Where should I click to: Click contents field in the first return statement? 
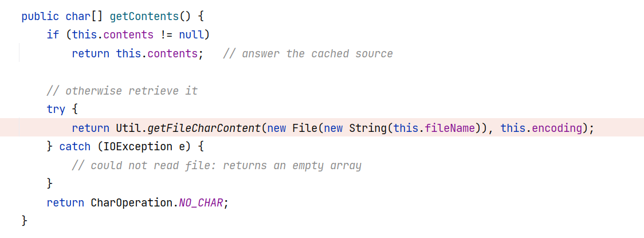[x=175, y=54]
